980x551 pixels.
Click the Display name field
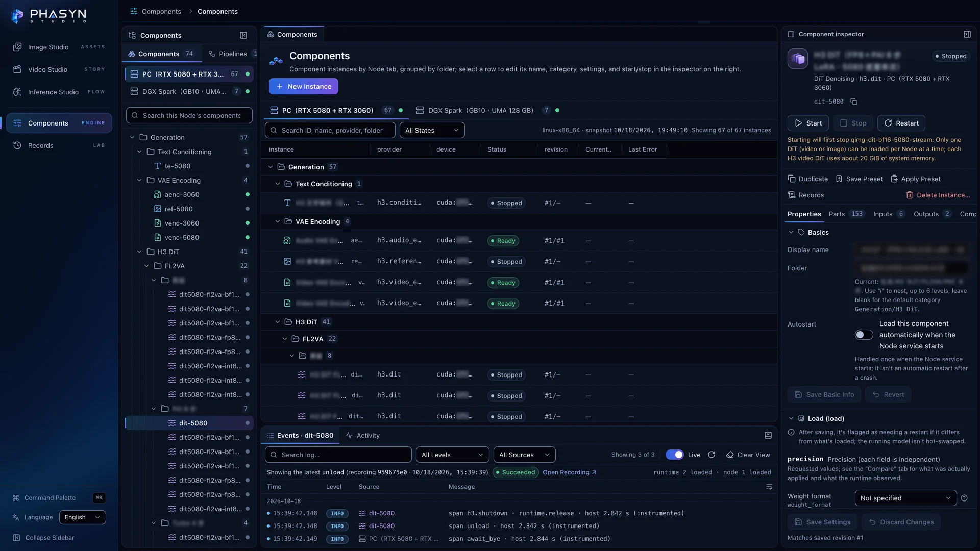pos(912,249)
